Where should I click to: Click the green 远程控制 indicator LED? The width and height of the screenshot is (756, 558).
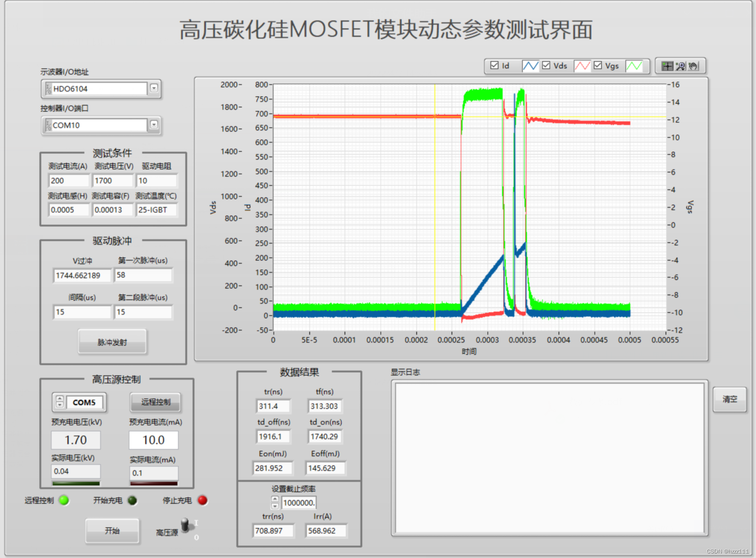click(64, 500)
